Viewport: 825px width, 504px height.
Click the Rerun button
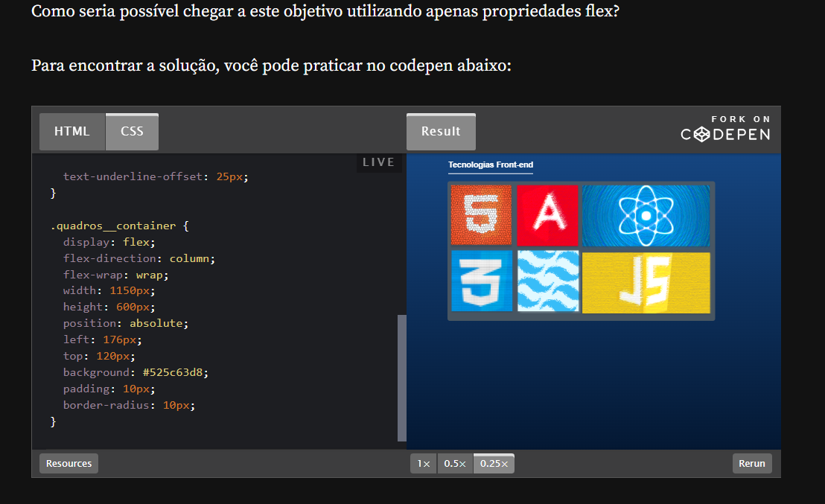(752, 464)
